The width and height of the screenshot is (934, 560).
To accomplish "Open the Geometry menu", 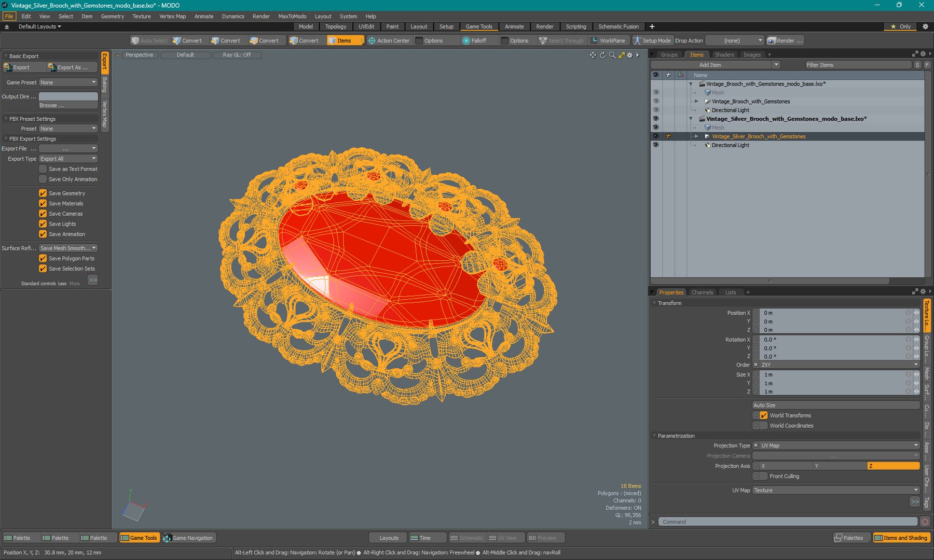I will coord(113,16).
